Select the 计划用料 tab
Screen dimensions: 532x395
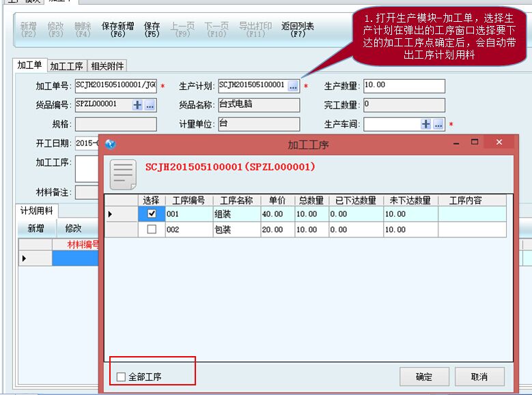tap(37, 211)
